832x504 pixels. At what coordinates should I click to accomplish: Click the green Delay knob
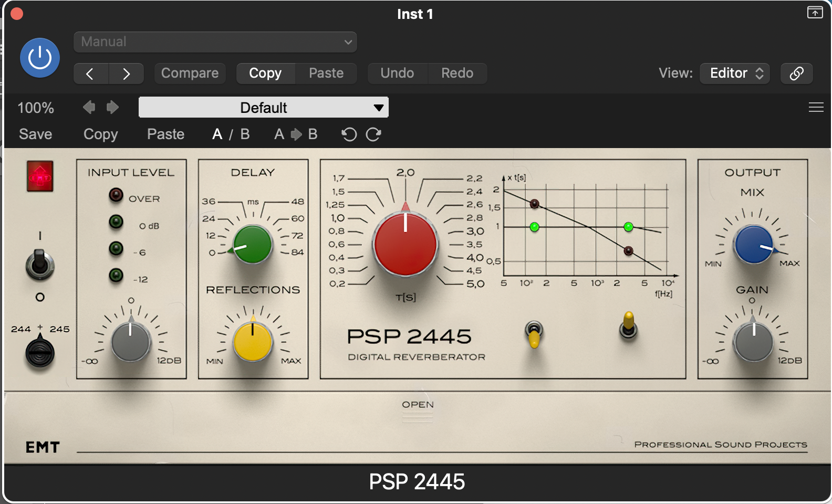coord(253,245)
